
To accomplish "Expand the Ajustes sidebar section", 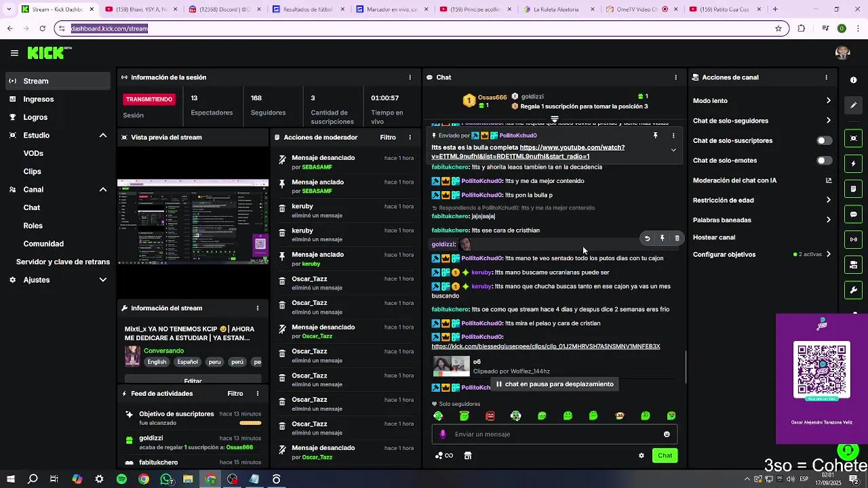I will click(103, 280).
